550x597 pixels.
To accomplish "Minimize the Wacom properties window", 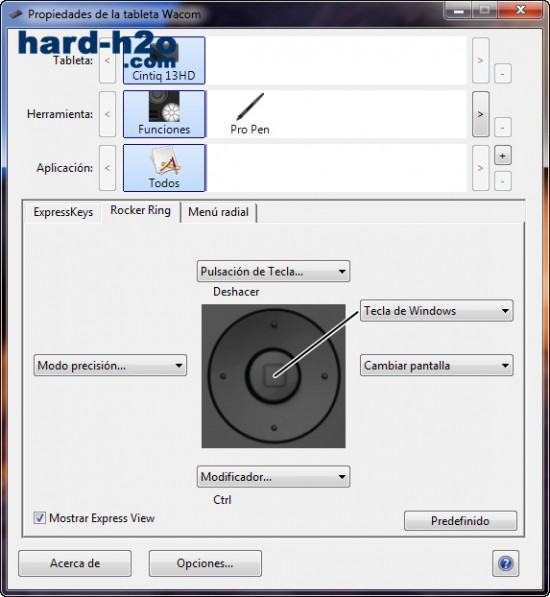I will tap(458, 11).
